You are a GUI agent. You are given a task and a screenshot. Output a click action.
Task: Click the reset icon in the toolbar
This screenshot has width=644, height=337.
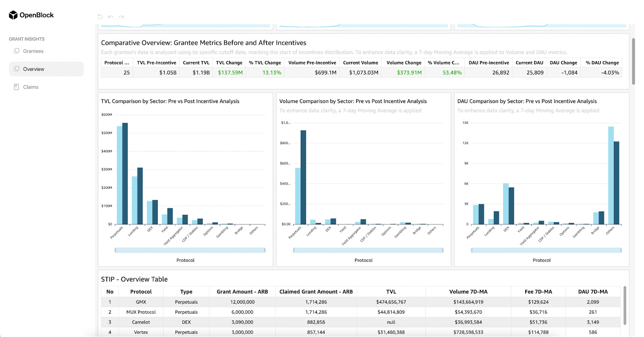(x=100, y=17)
